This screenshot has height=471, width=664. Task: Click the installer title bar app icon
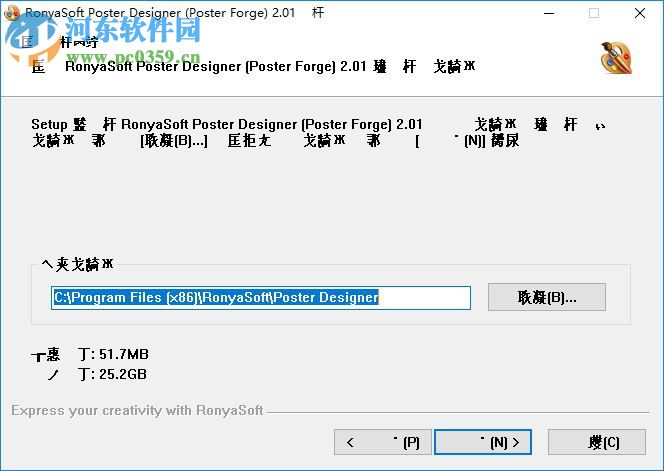(x=12, y=13)
